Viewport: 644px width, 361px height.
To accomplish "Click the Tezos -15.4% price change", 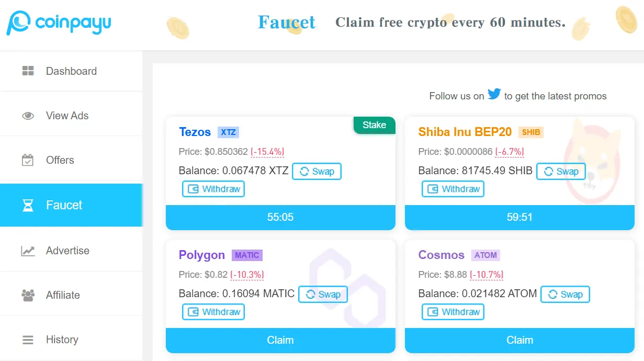I will pos(267,152).
